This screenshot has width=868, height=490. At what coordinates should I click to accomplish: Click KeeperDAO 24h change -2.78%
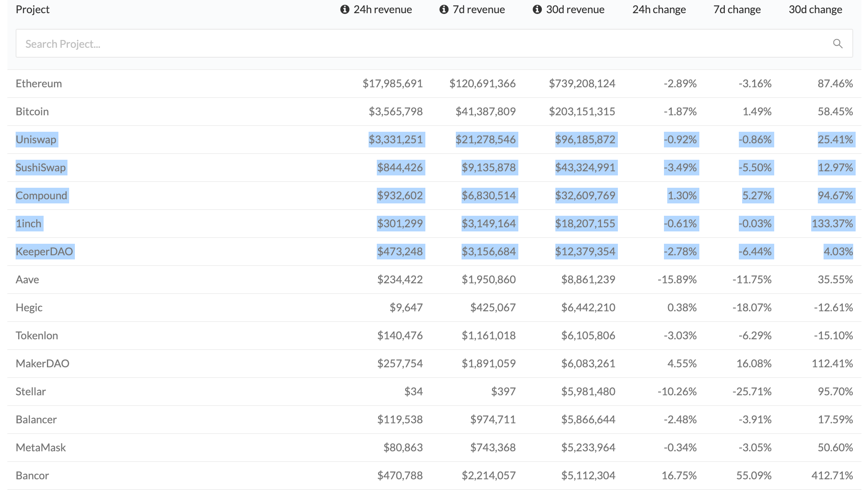680,252
